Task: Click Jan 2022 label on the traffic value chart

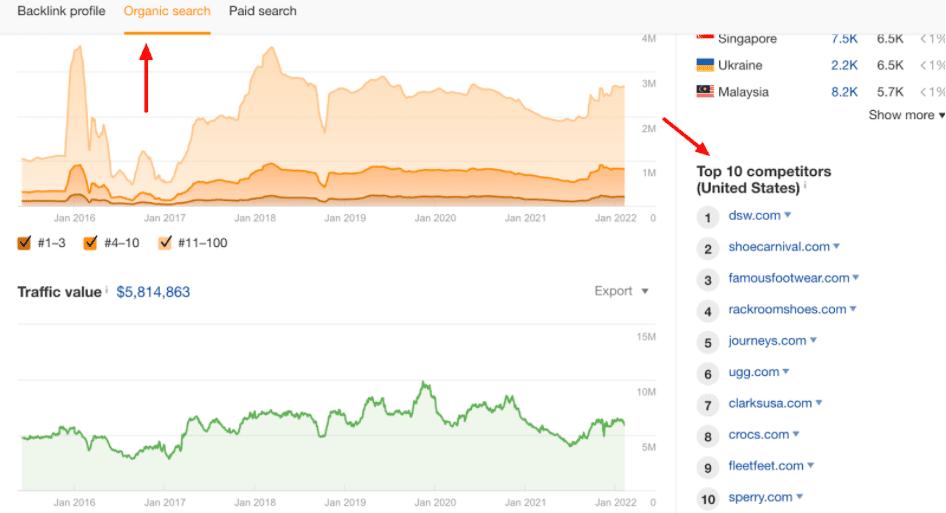Action: click(615, 502)
